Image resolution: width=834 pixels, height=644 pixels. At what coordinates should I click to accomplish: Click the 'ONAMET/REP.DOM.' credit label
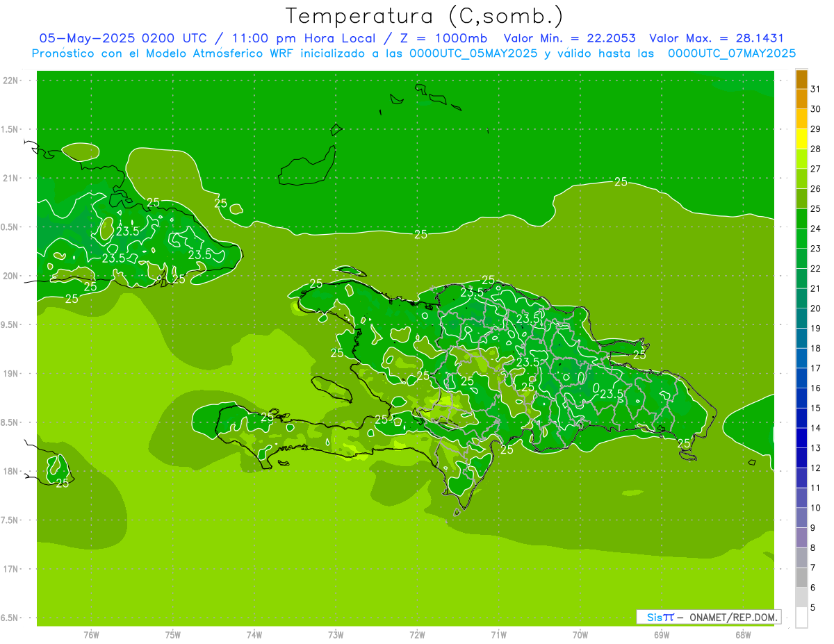pos(733,617)
